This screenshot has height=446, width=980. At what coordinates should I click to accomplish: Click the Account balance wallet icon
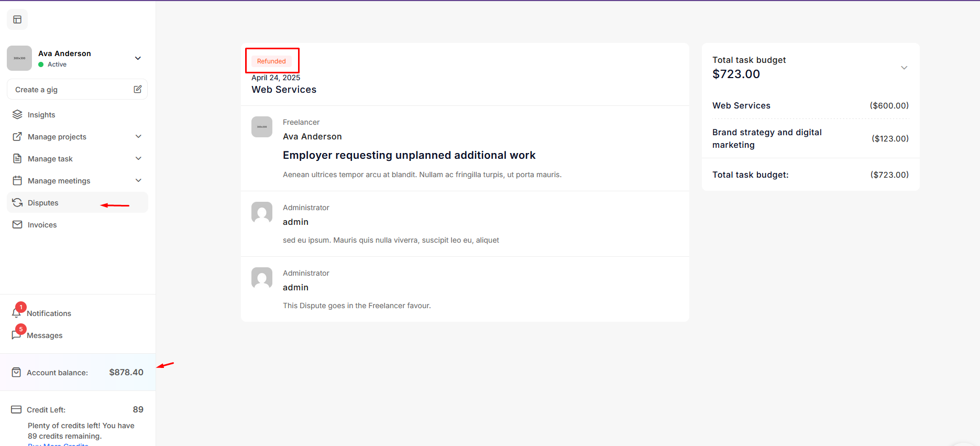(x=16, y=373)
